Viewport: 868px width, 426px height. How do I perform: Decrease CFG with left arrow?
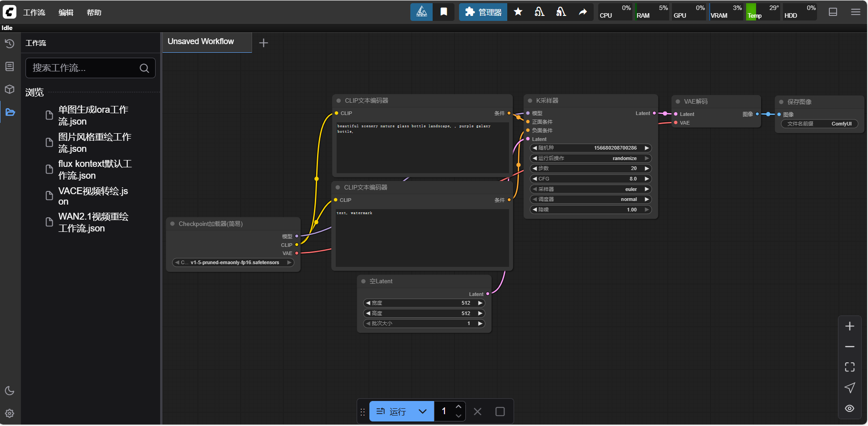pos(535,179)
